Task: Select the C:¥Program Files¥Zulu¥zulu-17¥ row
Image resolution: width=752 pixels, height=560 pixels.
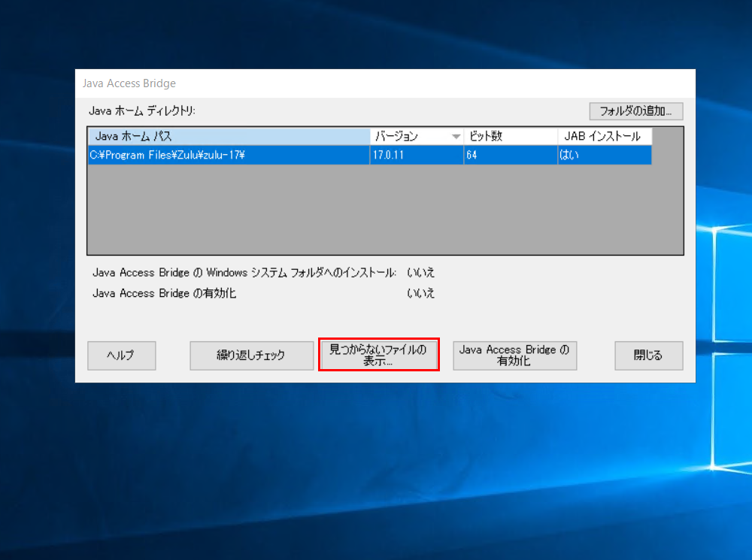Action: click(x=370, y=155)
